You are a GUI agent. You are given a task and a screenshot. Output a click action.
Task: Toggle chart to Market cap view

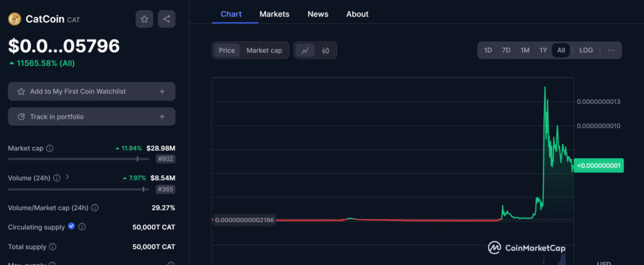pyautogui.click(x=264, y=50)
